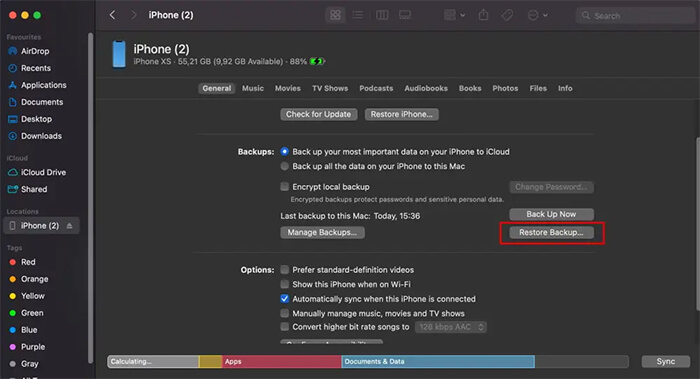Click Documents & Data storage bar segment
The width and height of the screenshot is (700, 379).
pos(438,362)
